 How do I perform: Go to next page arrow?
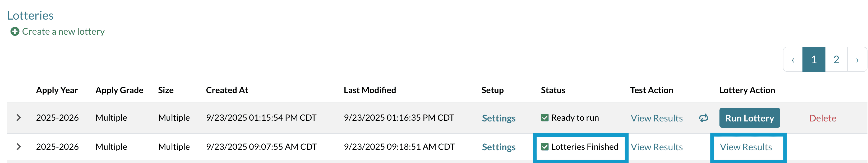857,60
